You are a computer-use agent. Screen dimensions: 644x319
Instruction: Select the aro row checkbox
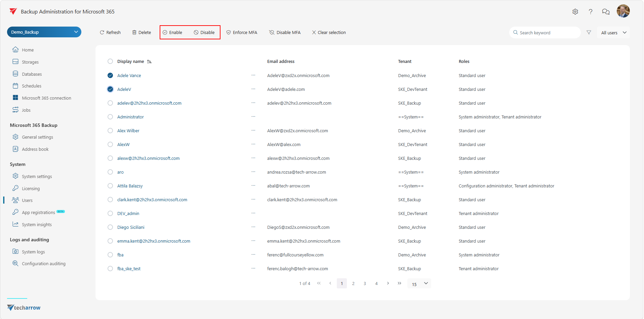click(110, 172)
